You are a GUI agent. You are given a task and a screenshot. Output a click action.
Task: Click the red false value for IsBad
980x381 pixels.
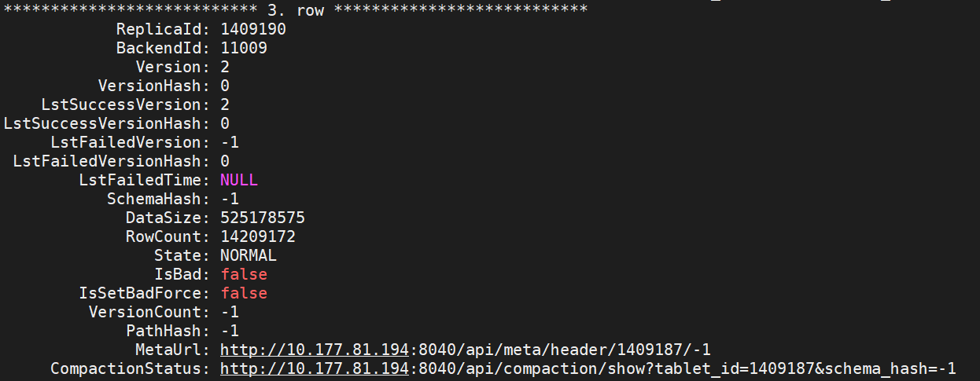point(244,274)
